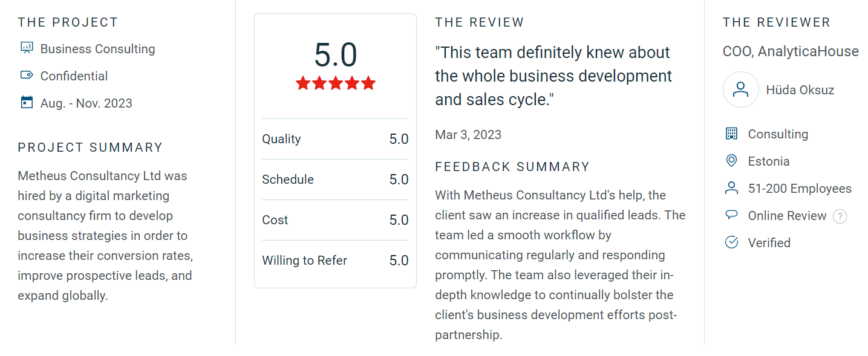
Task: Click the Verified checkmark badge icon
Action: [732, 242]
